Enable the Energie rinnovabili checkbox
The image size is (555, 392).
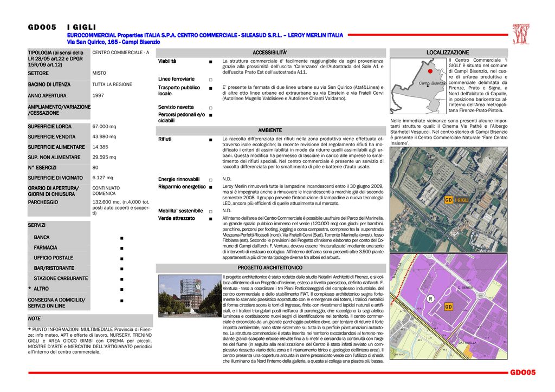211,180
